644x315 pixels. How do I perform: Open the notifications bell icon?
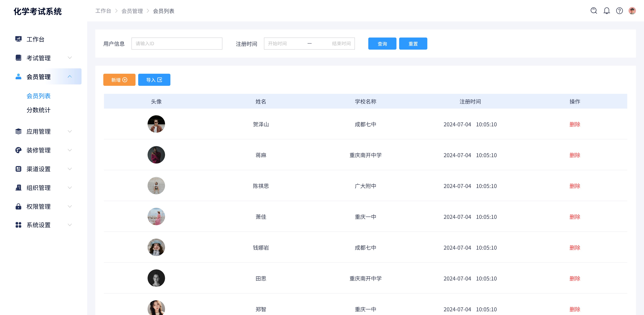607,11
